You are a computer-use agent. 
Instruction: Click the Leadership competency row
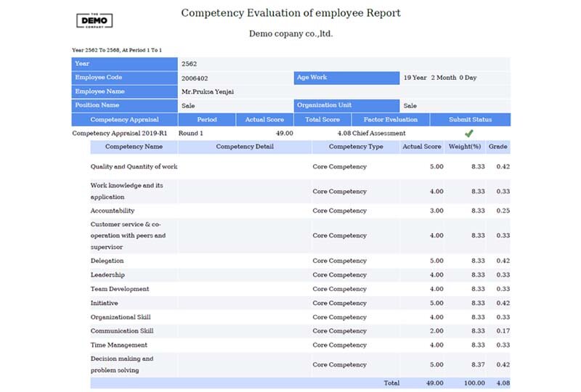[x=107, y=275]
